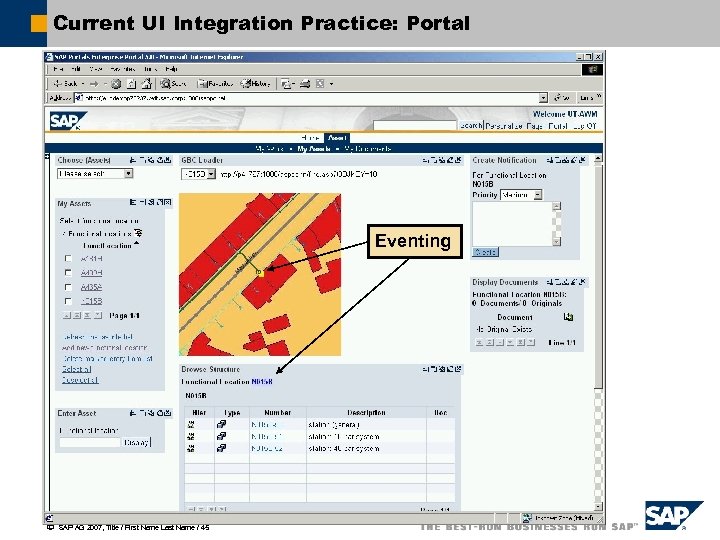Screen dimensions: 720x540
Task: Click the Deselect all link
Action: pos(80,380)
